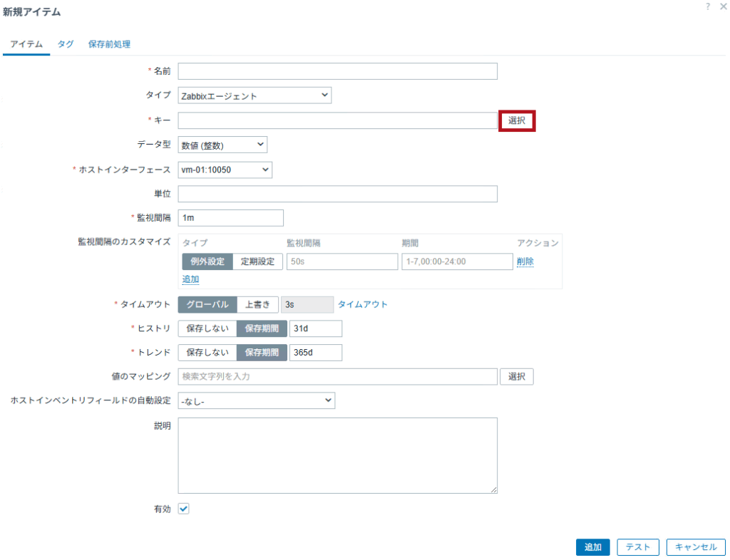Screen dimensions: 730x560
Task: Click inside the 名前 input field
Action: [x=337, y=71]
